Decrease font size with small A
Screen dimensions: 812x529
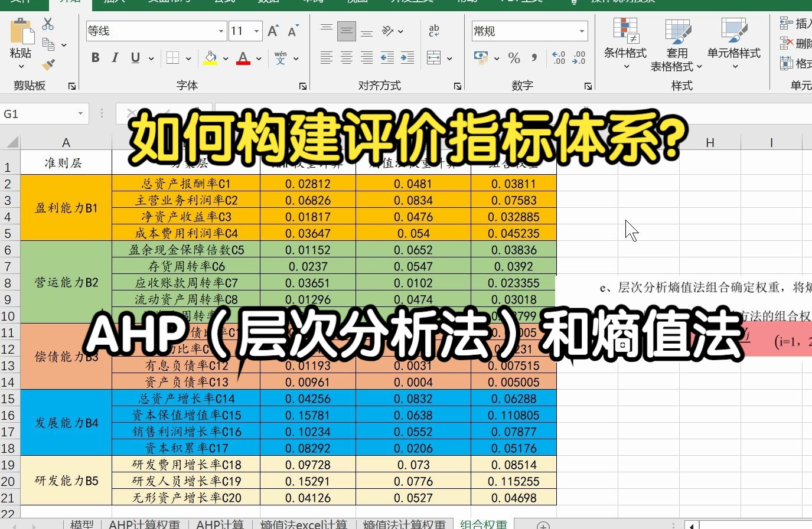pos(293,31)
